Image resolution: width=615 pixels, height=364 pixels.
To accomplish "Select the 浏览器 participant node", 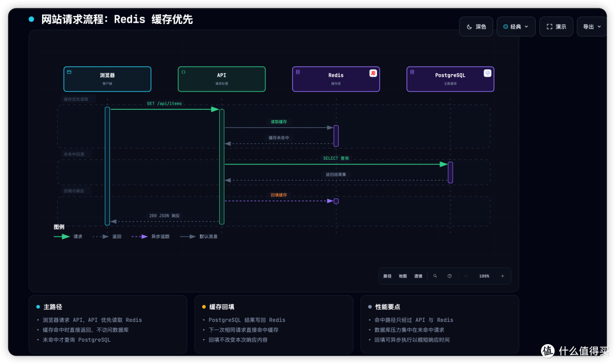I will (108, 79).
